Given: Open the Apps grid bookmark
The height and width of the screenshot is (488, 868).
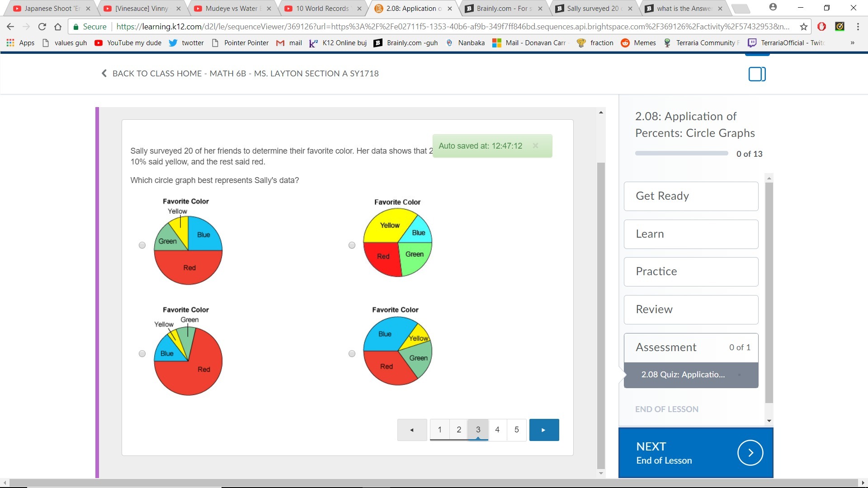Looking at the screenshot, I should [20, 43].
